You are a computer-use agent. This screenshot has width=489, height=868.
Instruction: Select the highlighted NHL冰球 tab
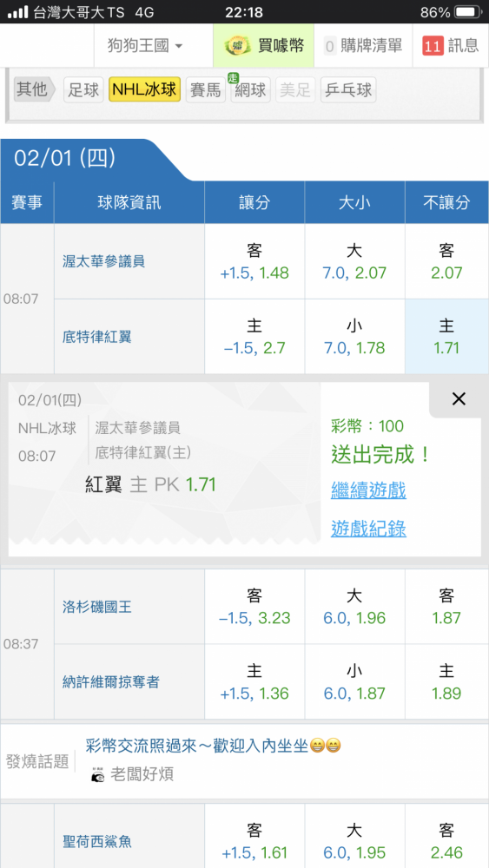145,89
